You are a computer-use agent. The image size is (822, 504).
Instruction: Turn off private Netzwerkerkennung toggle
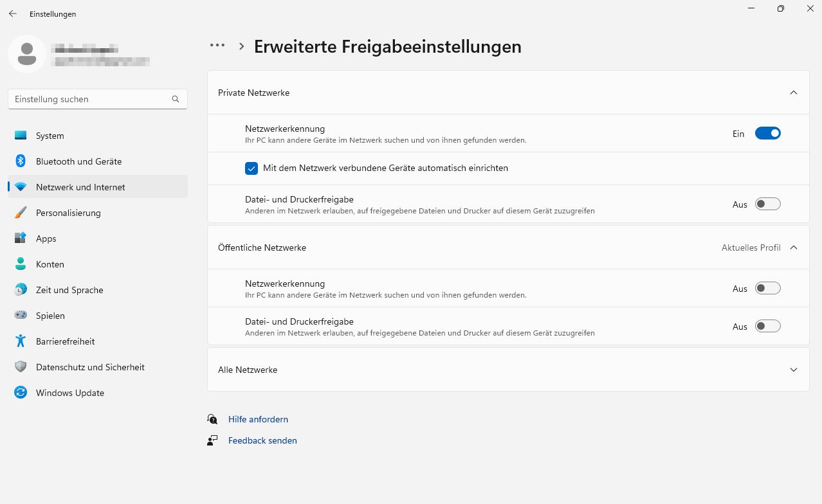pyautogui.click(x=767, y=134)
